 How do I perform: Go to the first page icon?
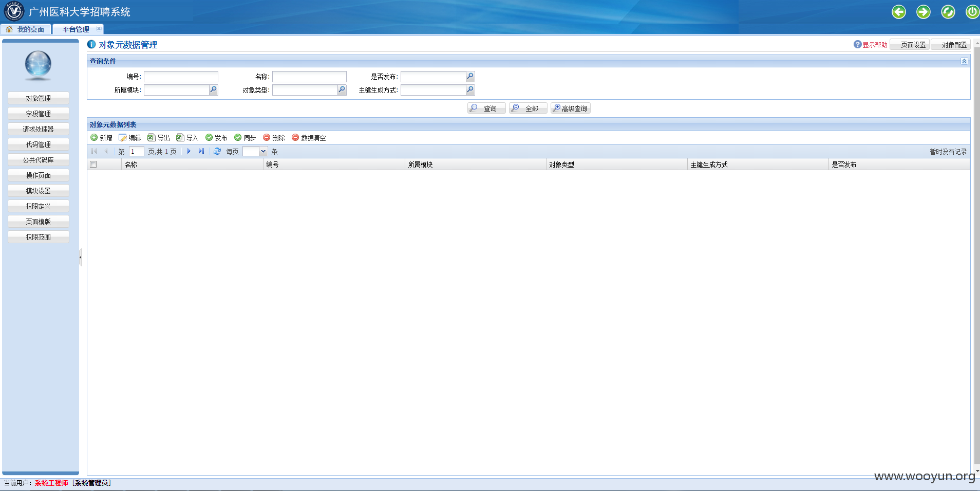(x=94, y=151)
